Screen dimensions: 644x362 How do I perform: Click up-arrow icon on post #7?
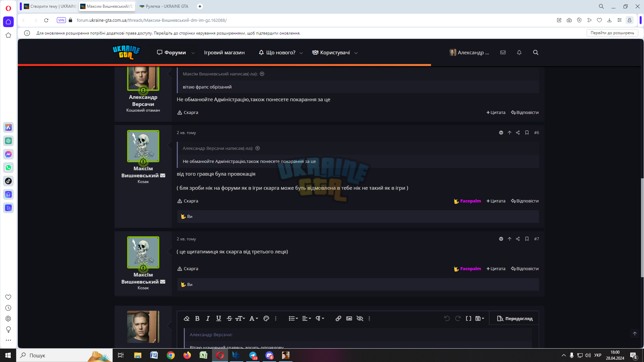coord(509,239)
